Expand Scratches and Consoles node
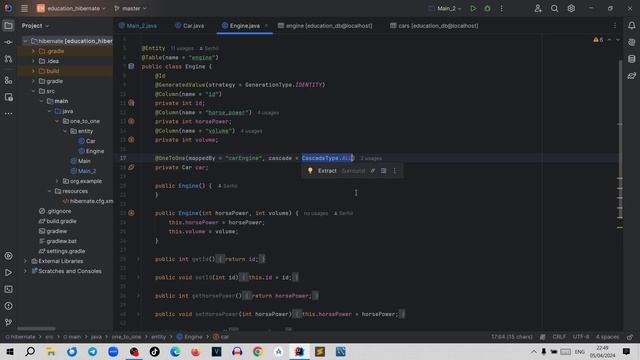 click(25, 271)
